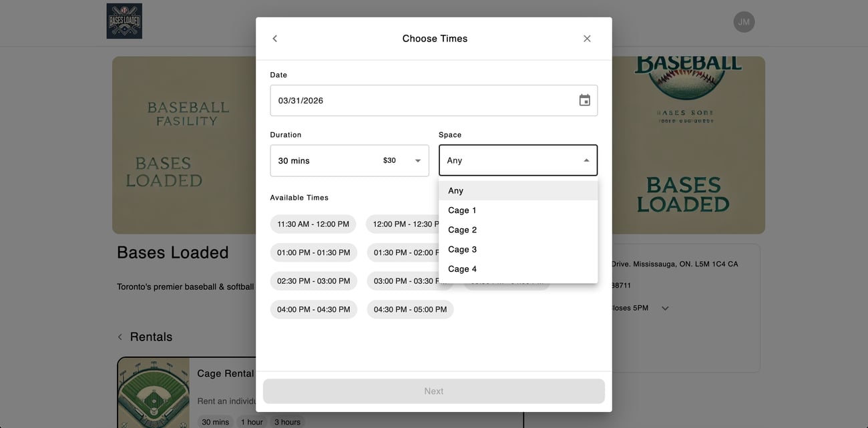Click the back chevron beside Rentals
This screenshot has width=868, height=428.
pos(120,337)
